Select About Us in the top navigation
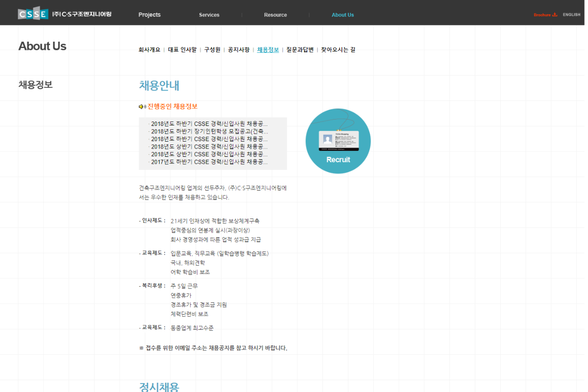The height and width of the screenshot is (392, 588). pos(343,15)
